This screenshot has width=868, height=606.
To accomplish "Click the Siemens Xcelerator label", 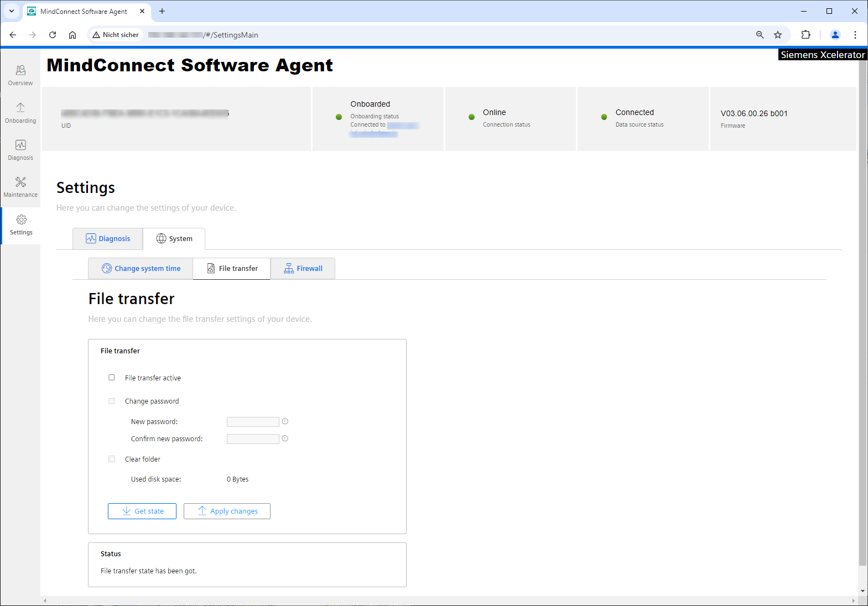I will coord(822,55).
